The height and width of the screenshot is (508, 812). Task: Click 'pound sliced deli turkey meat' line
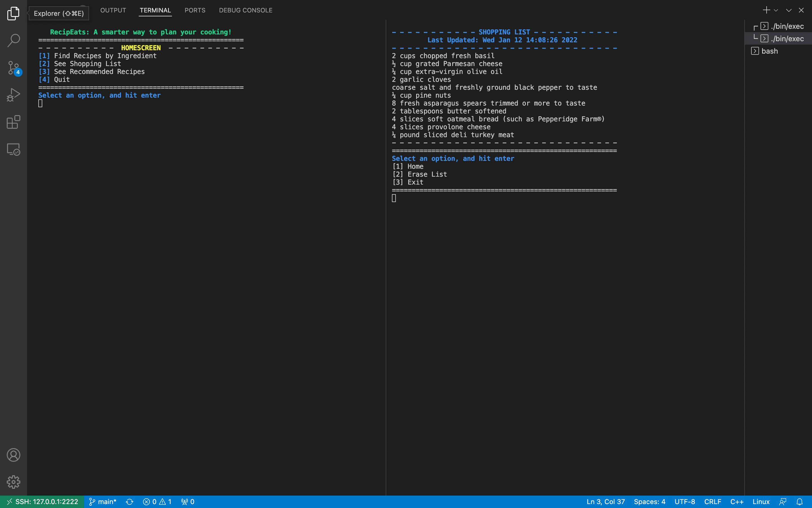coord(453,135)
